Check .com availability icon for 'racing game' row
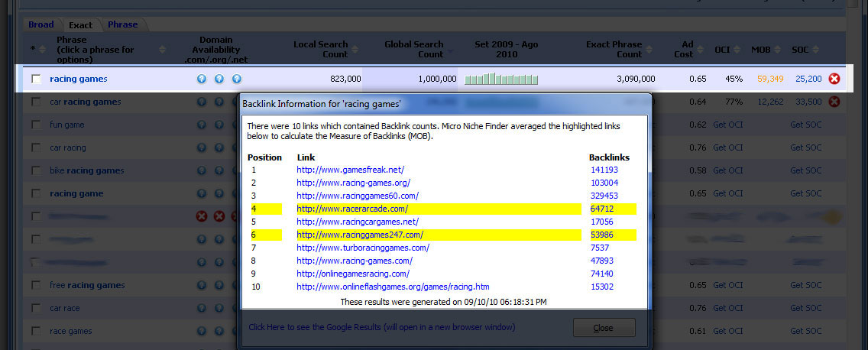This screenshot has height=350, width=868. pyautogui.click(x=202, y=193)
